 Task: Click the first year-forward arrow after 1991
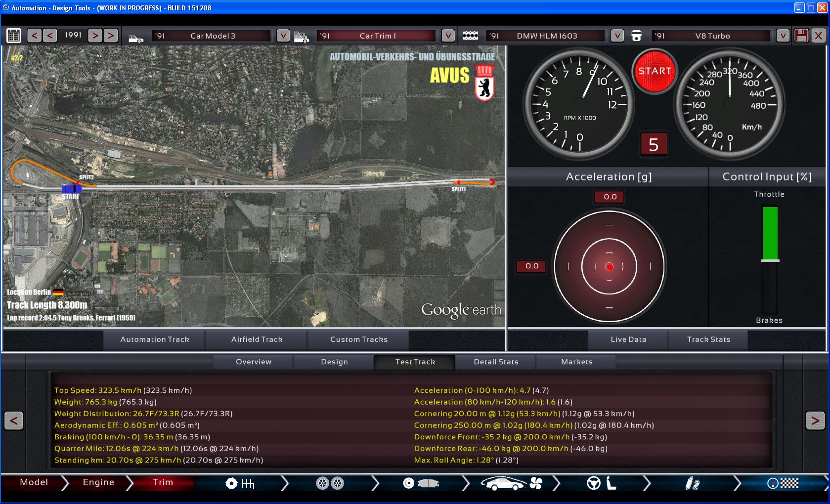pos(95,36)
